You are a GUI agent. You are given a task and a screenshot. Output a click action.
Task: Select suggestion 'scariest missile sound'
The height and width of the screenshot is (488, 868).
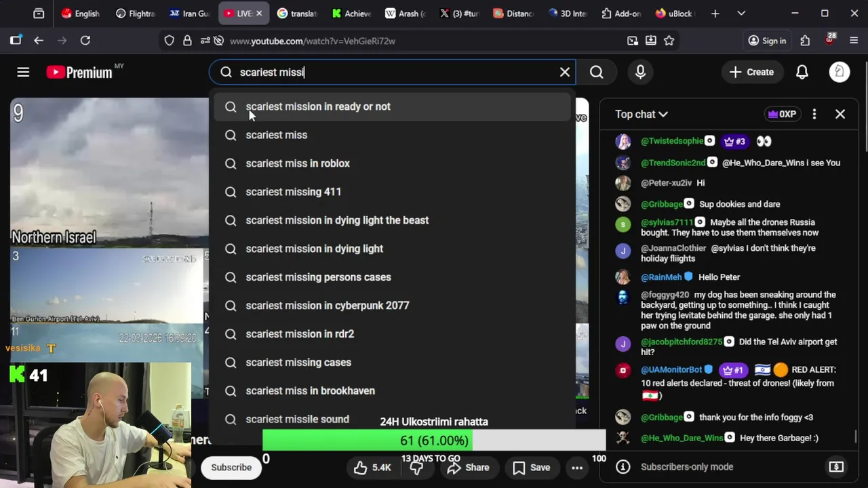pyautogui.click(x=393, y=420)
